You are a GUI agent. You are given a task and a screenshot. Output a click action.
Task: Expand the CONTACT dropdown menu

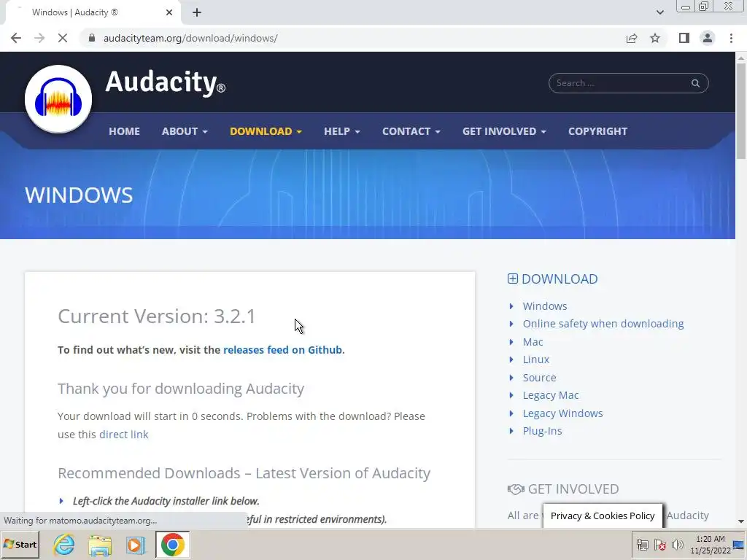(411, 131)
